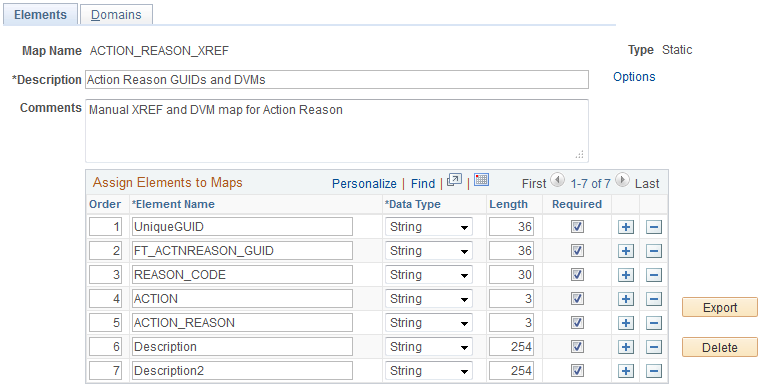Image resolution: width=762 pixels, height=388 pixels.
Task: Click the Personalize link
Action: pyautogui.click(x=364, y=183)
